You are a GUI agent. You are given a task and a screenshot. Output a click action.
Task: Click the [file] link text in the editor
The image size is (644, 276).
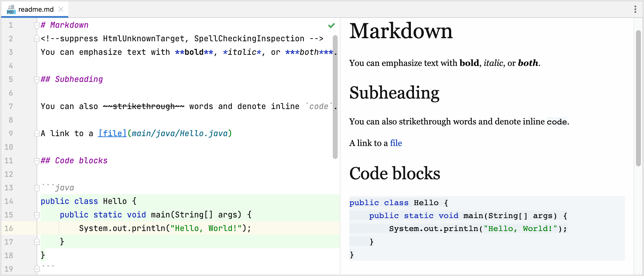[x=112, y=133]
